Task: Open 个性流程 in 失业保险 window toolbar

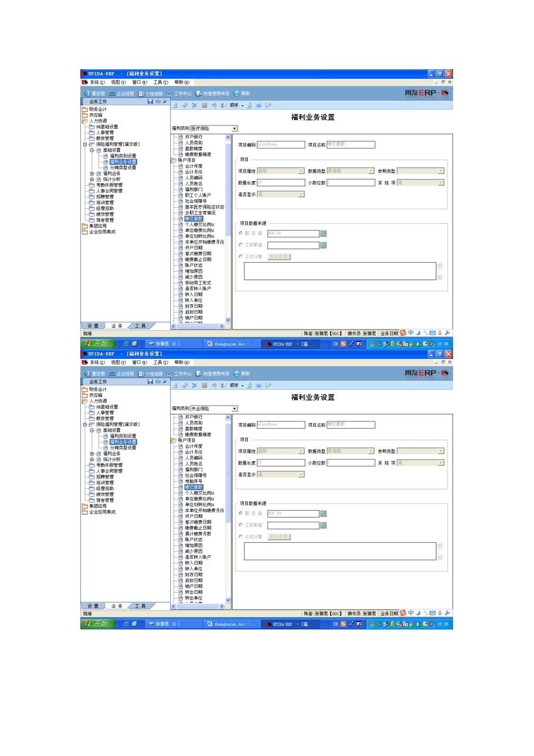Action: pyautogui.click(x=151, y=373)
